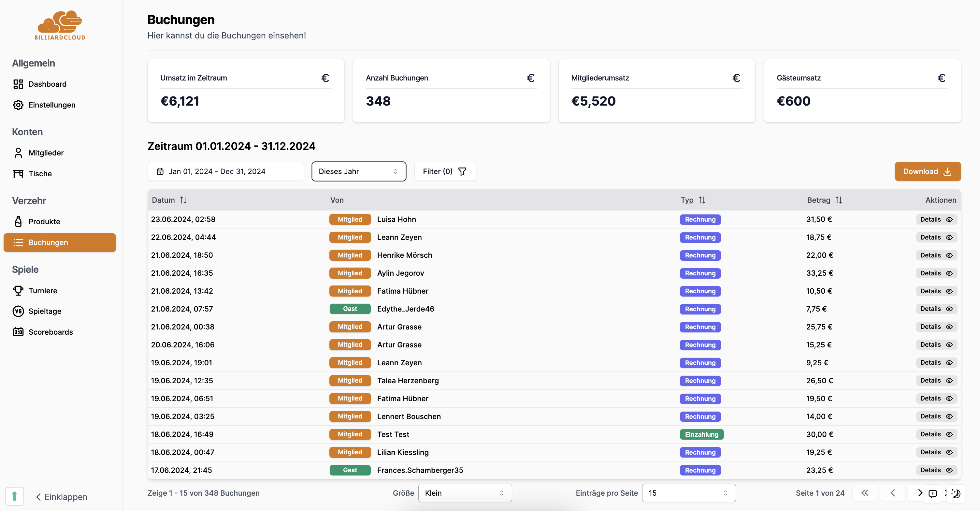The width and height of the screenshot is (980, 511).
Task: Open the Einträge pro Seite dropdown
Action: (x=688, y=493)
